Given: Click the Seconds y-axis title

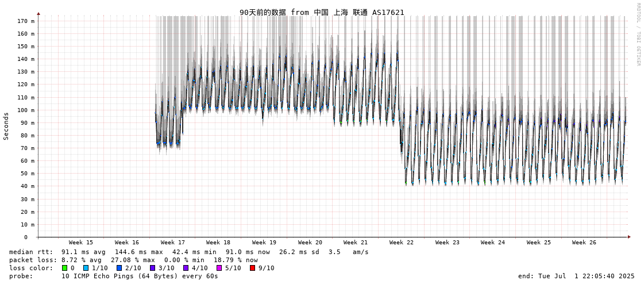Looking at the screenshot, I should point(6,126).
